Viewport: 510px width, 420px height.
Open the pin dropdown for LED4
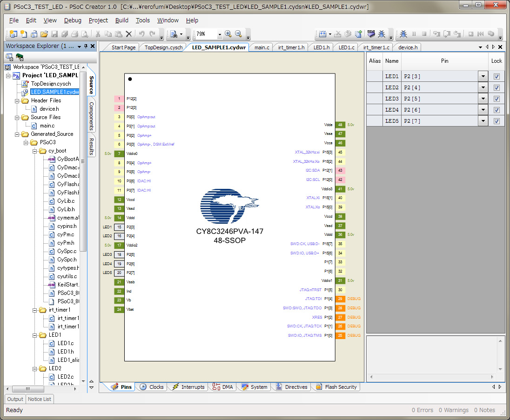point(483,110)
